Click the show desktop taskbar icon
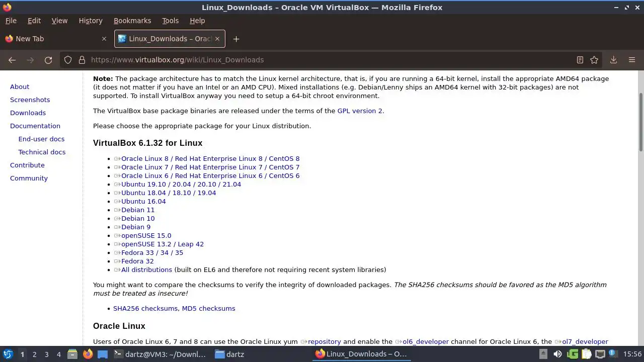This screenshot has width=644, height=362. [103, 354]
